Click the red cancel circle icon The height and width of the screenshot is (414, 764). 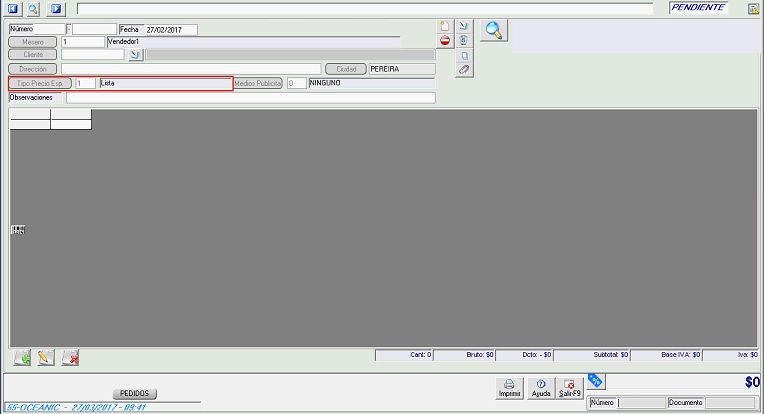tap(445, 41)
